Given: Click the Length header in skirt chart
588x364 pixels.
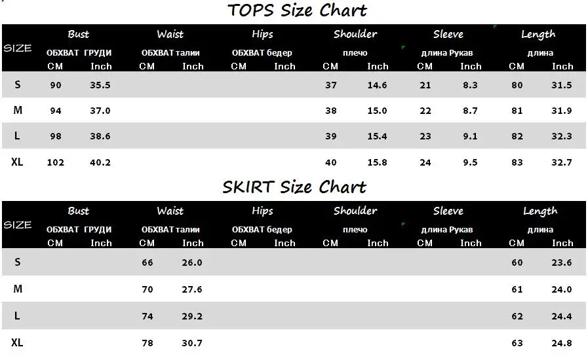Looking at the screenshot, I should (x=540, y=211).
